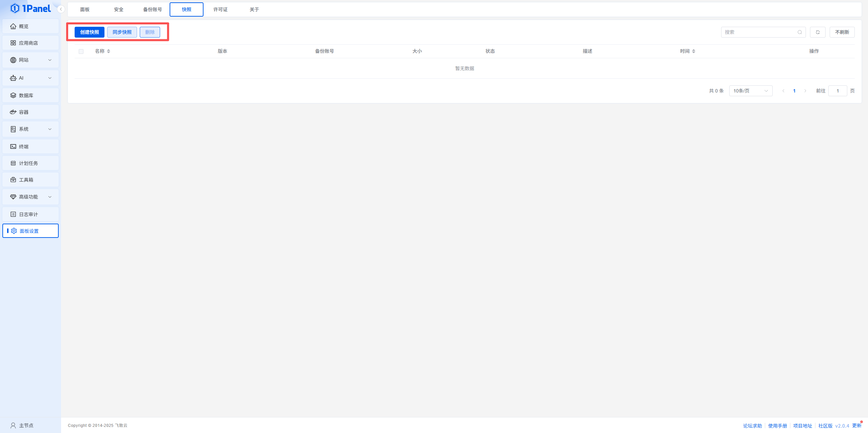Viewport: 868px width, 433px height.
Task: Expand the 高级功能 (Advanced) sidebar menu
Action: coord(30,197)
